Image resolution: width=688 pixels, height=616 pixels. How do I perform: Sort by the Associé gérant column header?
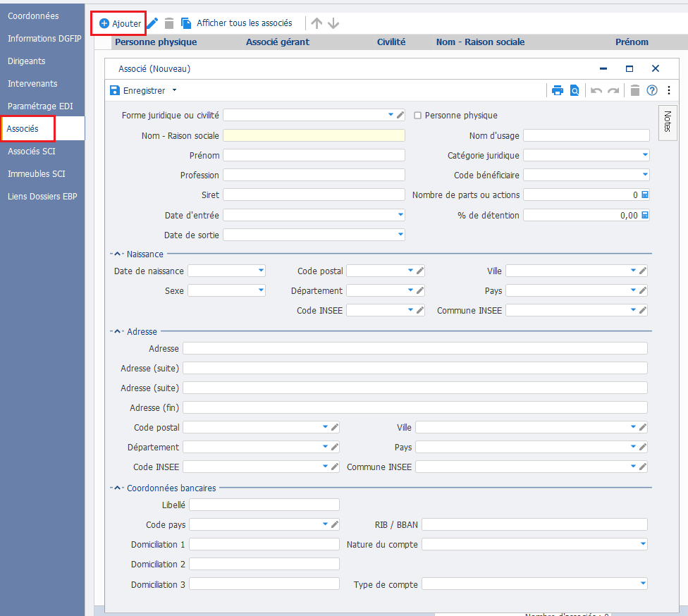pos(277,42)
